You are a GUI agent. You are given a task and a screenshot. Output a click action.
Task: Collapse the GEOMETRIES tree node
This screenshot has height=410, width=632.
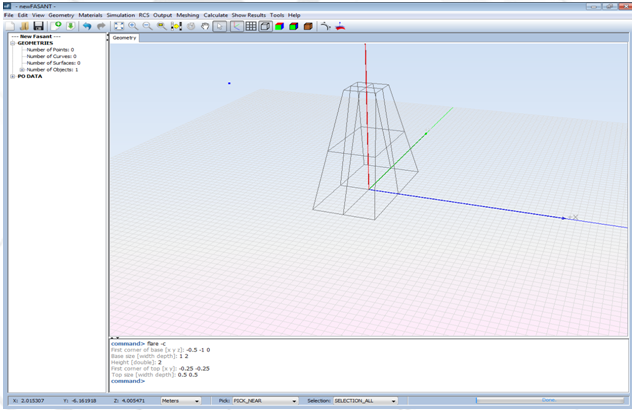click(13, 43)
